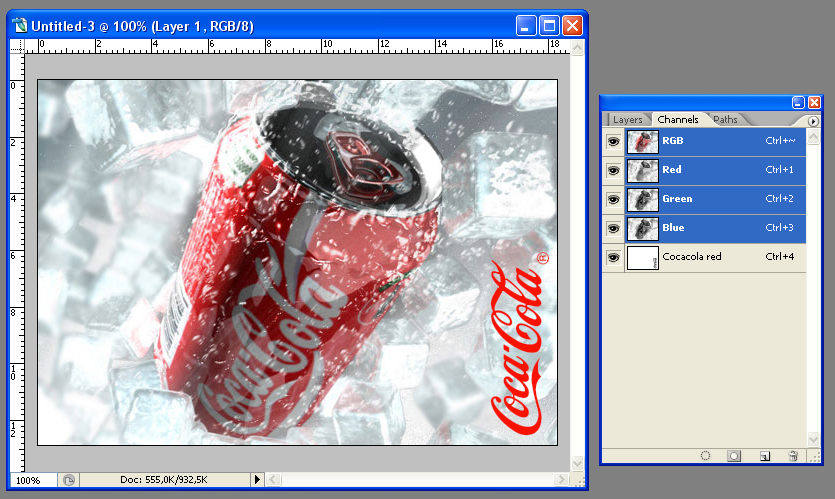Click the ruler origin box at top-left corner
This screenshot has height=499, width=835.
17,46
